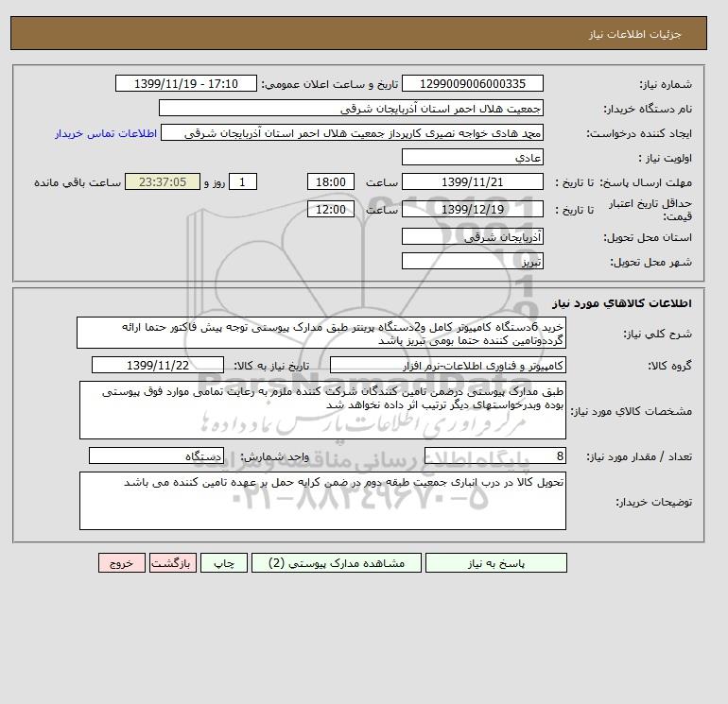The width and height of the screenshot is (728, 704).
Task: Click the quantity field showing 8
Action: [494, 455]
